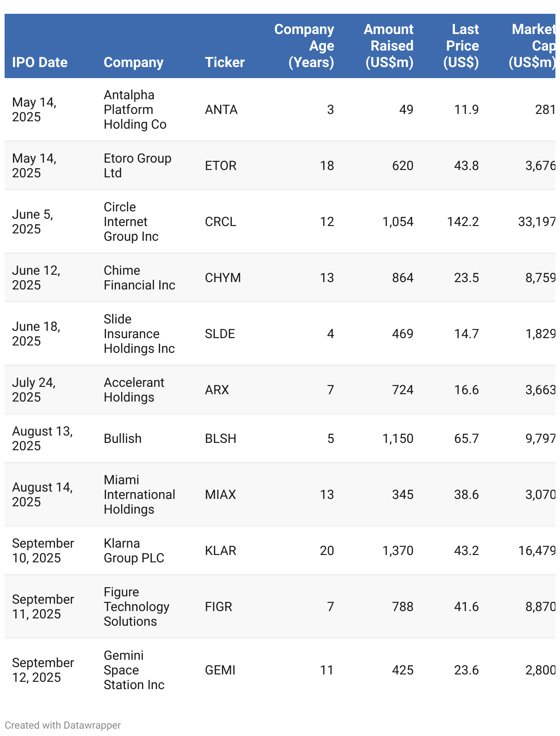Click the Etoro Group Ltd company cell
The height and width of the screenshot is (736, 560).
pyautogui.click(x=138, y=165)
